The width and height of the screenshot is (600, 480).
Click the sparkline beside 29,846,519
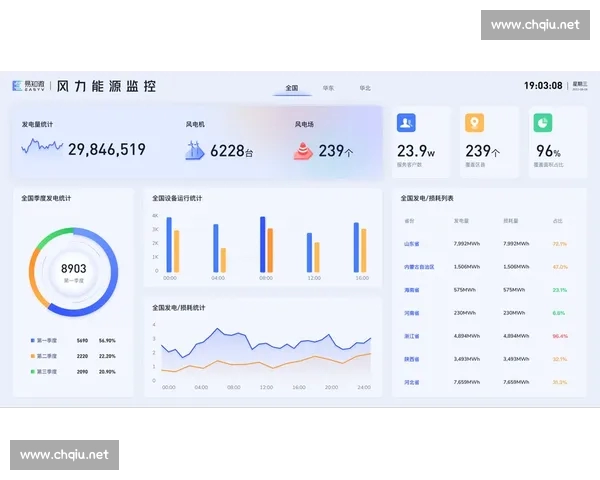pos(42,146)
